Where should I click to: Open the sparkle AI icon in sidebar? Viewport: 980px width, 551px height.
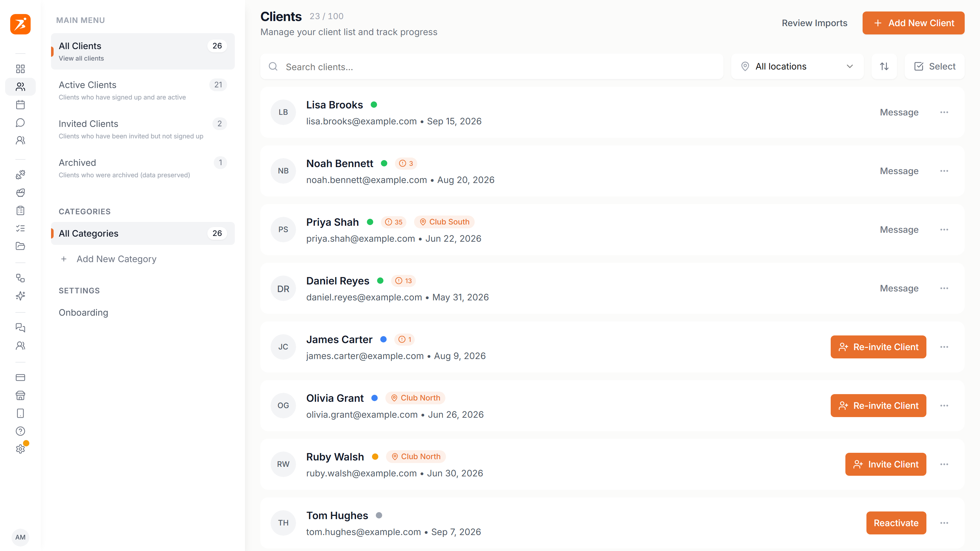click(20, 296)
